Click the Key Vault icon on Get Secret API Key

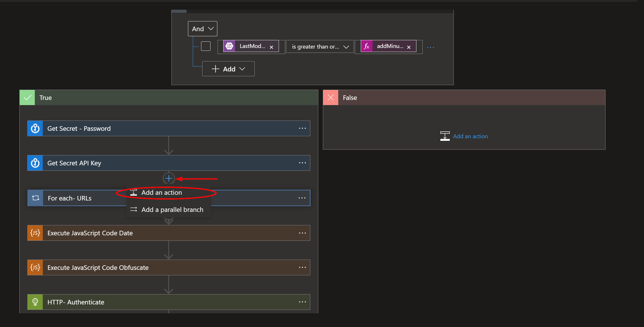35,163
